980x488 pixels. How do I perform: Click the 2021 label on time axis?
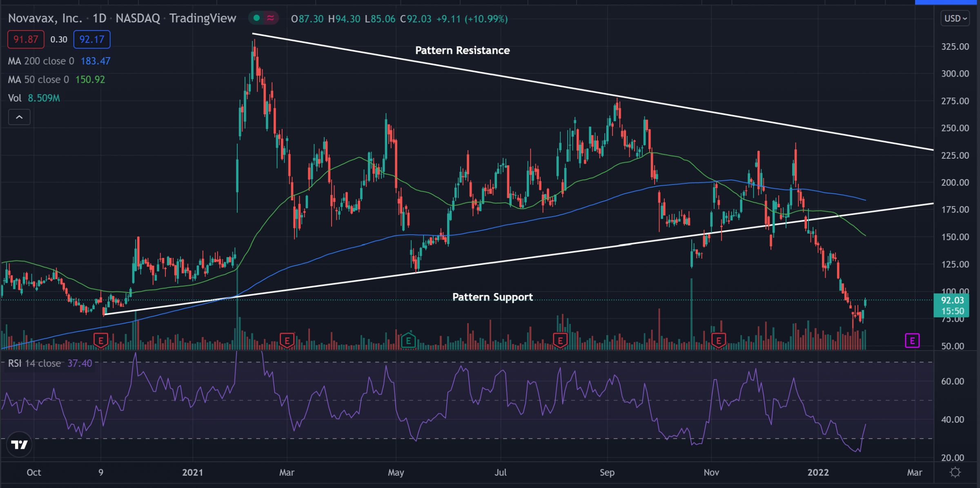[x=192, y=472]
